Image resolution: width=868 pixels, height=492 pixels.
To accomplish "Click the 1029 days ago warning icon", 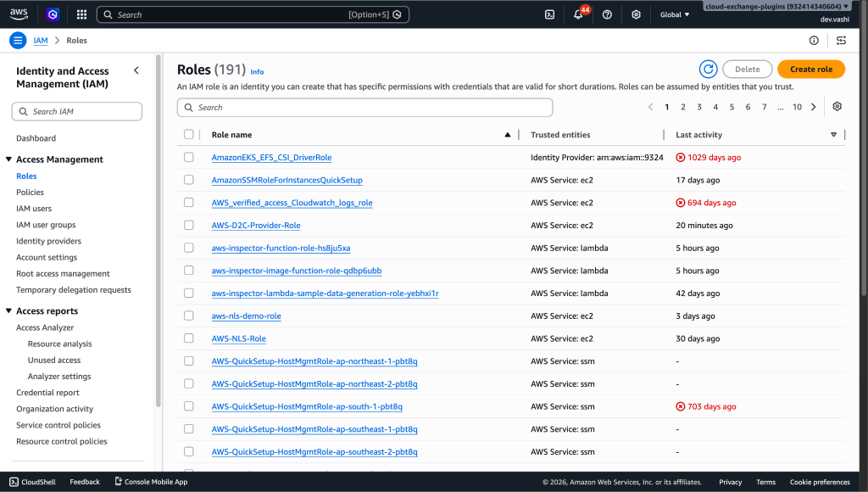I will [x=681, y=157].
